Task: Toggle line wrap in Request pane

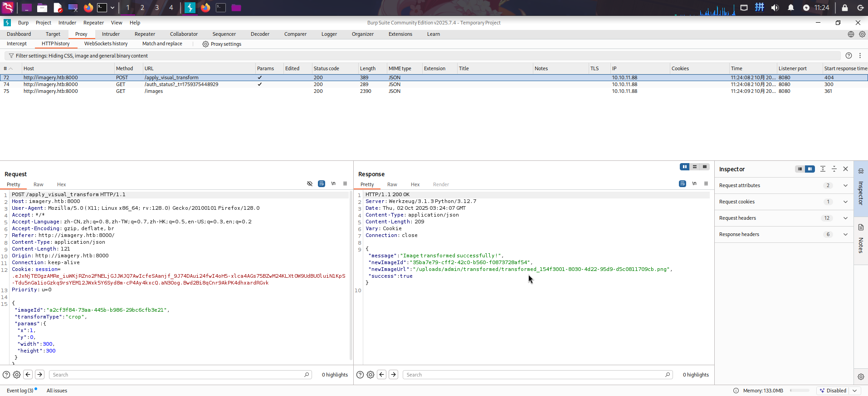Action: [322, 184]
